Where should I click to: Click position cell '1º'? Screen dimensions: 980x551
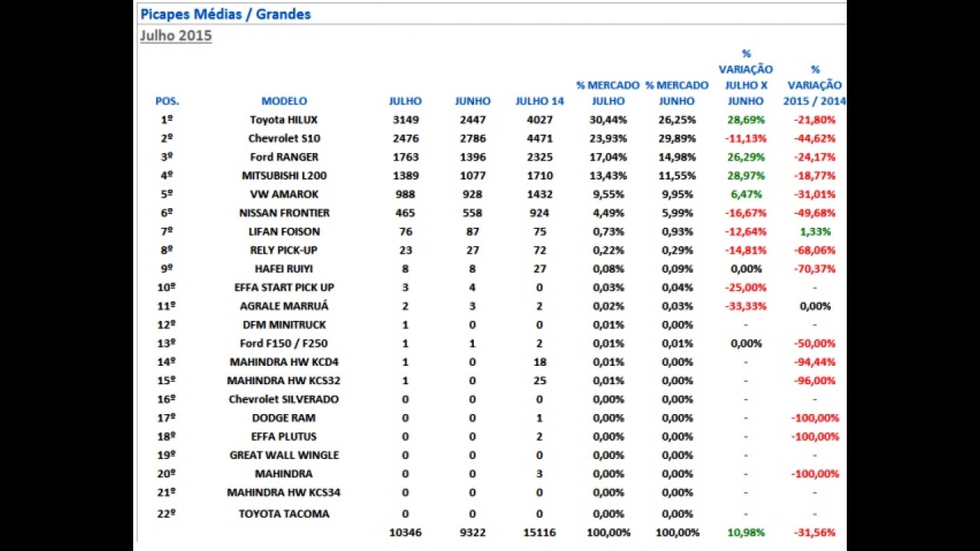coord(167,120)
